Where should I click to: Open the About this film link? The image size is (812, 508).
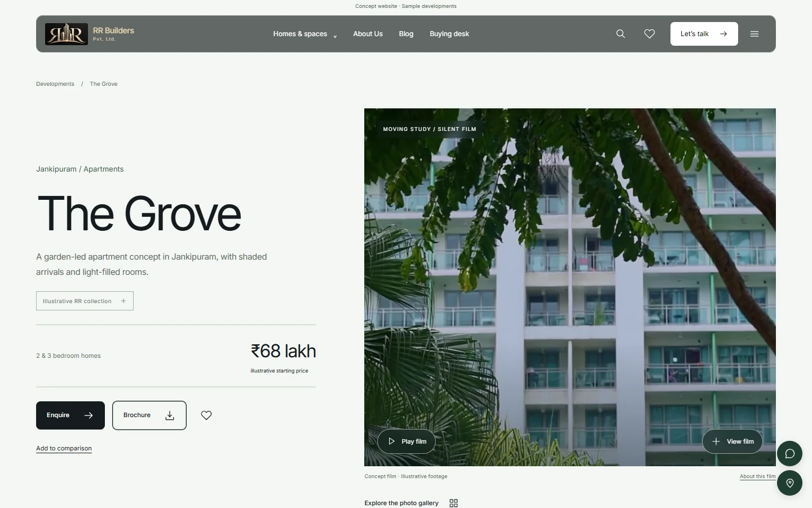(x=758, y=476)
